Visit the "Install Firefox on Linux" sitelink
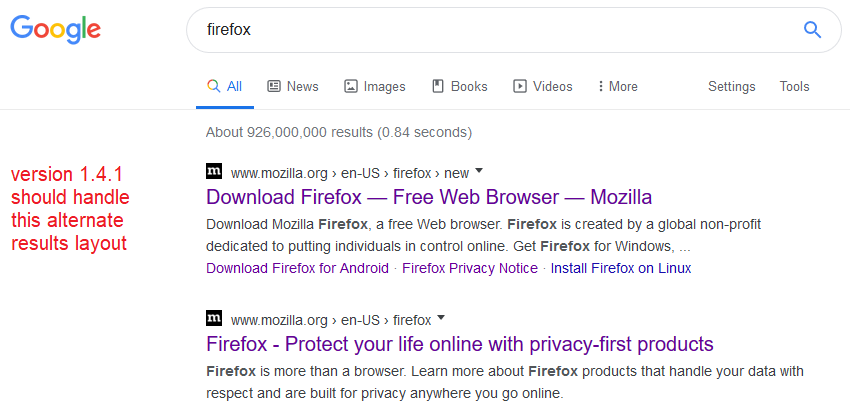This screenshot has width=850, height=409. point(620,268)
